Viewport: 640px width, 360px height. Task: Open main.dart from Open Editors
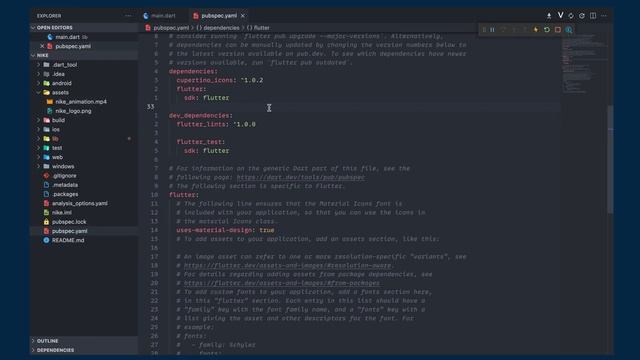pos(67,37)
